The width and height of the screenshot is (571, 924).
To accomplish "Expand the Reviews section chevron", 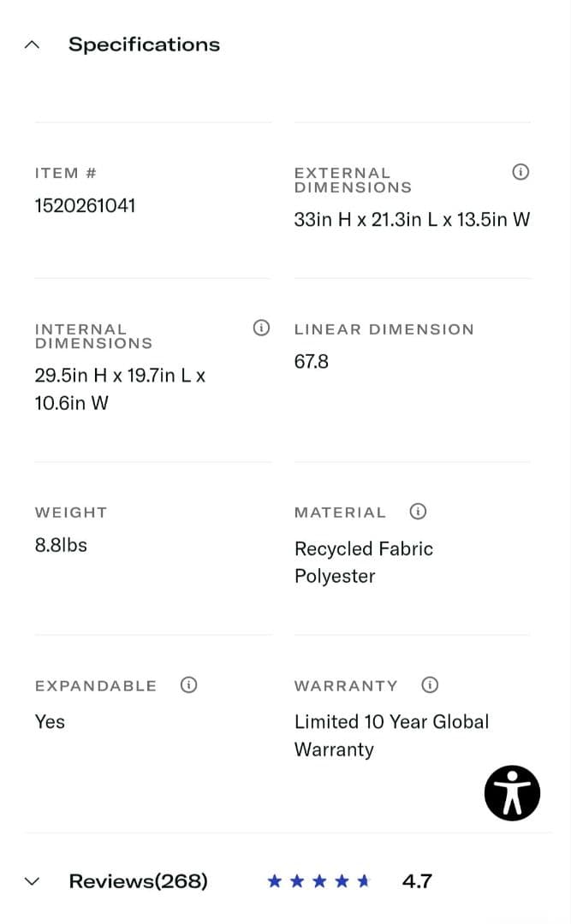I will click(33, 881).
